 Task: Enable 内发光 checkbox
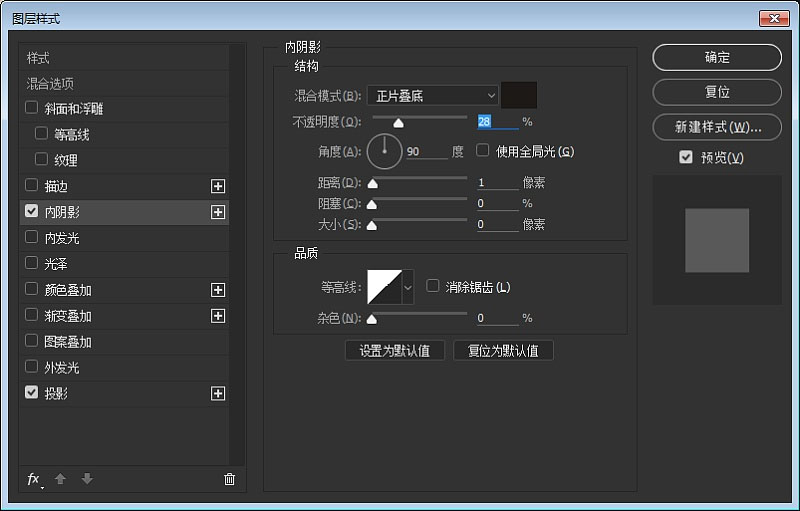(32, 237)
